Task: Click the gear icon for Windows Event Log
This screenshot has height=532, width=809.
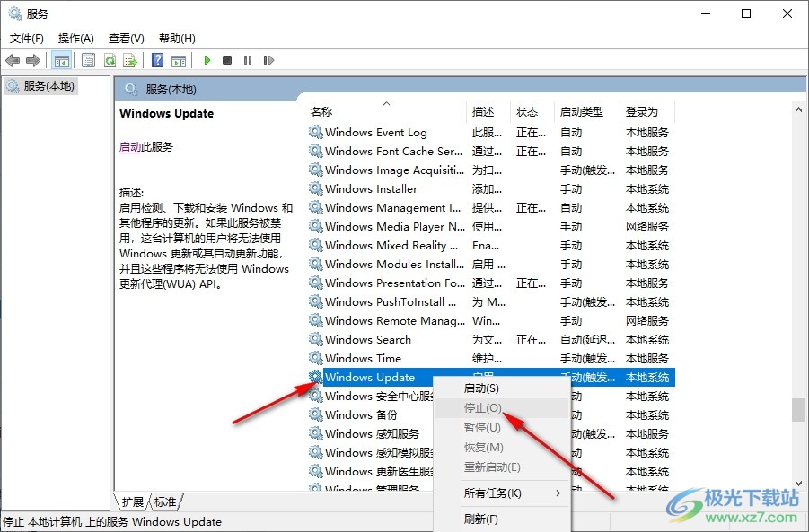Action: point(316,132)
